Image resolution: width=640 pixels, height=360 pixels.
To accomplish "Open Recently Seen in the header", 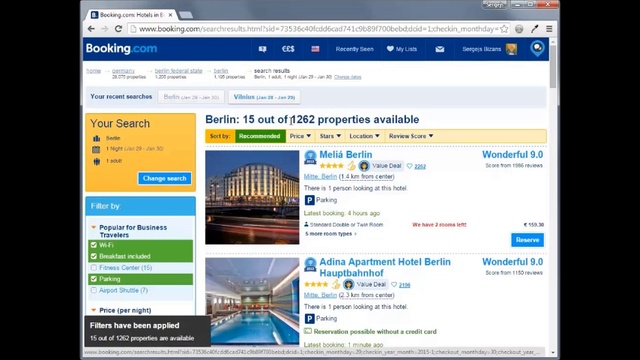I will tap(354, 49).
